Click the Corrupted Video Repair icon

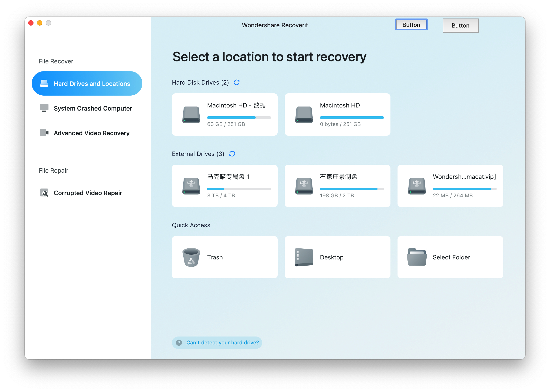tap(44, 193)
